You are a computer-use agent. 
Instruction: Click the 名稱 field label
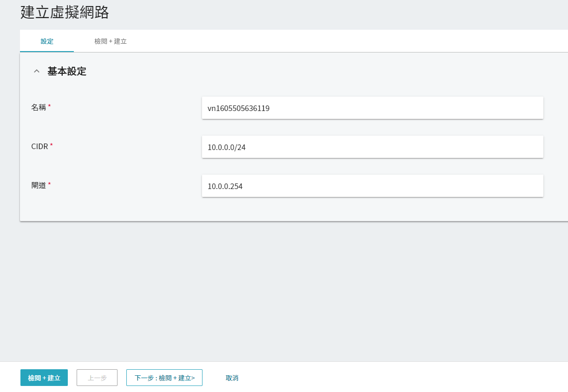39,107
